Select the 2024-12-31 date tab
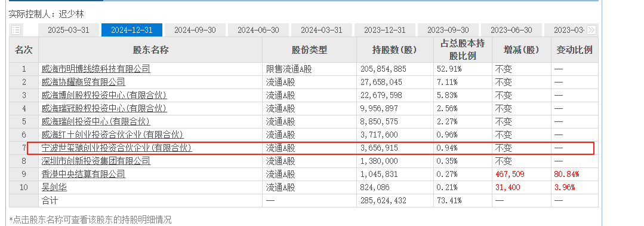 (x=132, y=30)
